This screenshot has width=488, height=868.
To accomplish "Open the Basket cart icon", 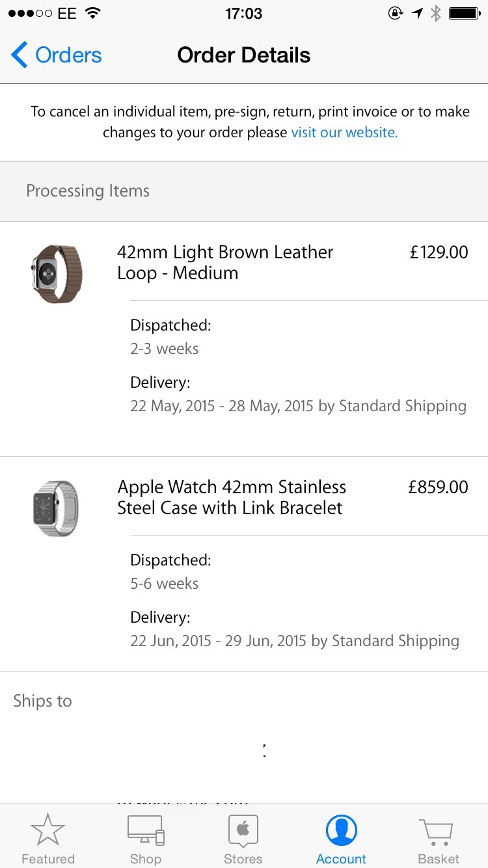I will 438,831.
